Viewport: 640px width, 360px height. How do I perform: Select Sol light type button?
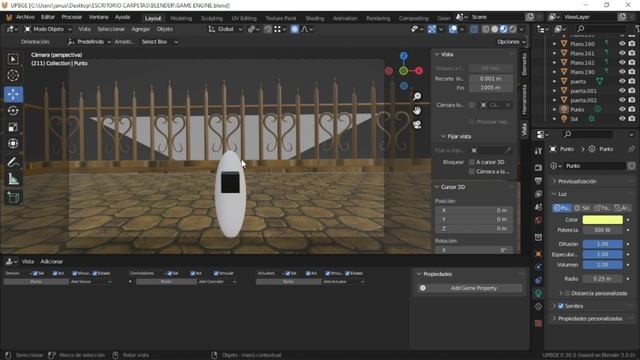(x=582, y=208)
